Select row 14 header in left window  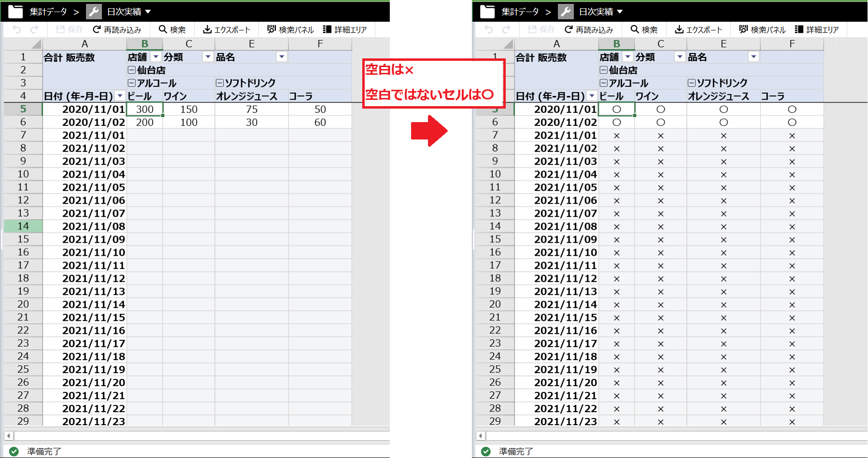pyautogui.click(x=23, y=226)
